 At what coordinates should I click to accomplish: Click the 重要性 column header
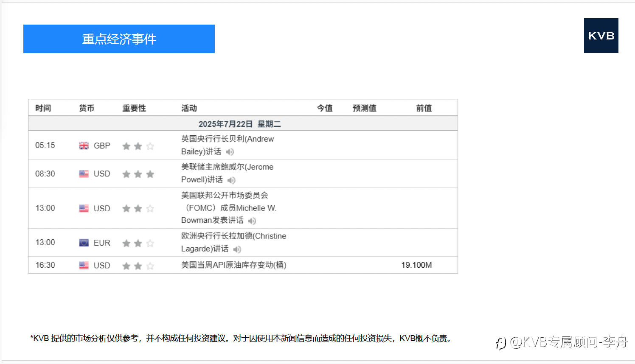(134, 108)
